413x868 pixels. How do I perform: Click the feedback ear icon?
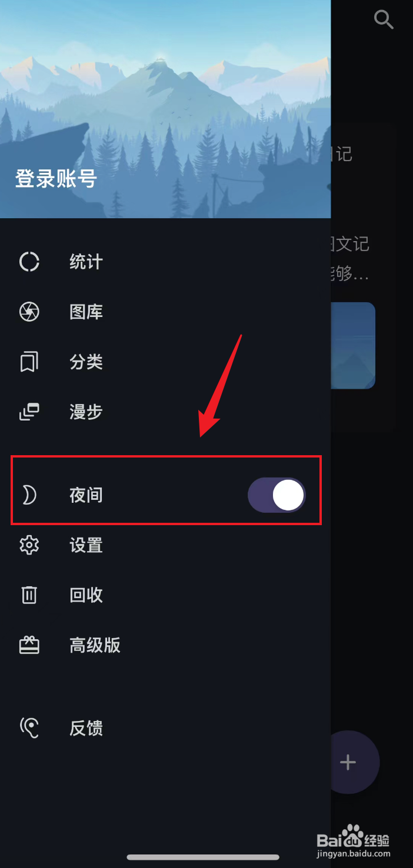(x=29, y=728)
